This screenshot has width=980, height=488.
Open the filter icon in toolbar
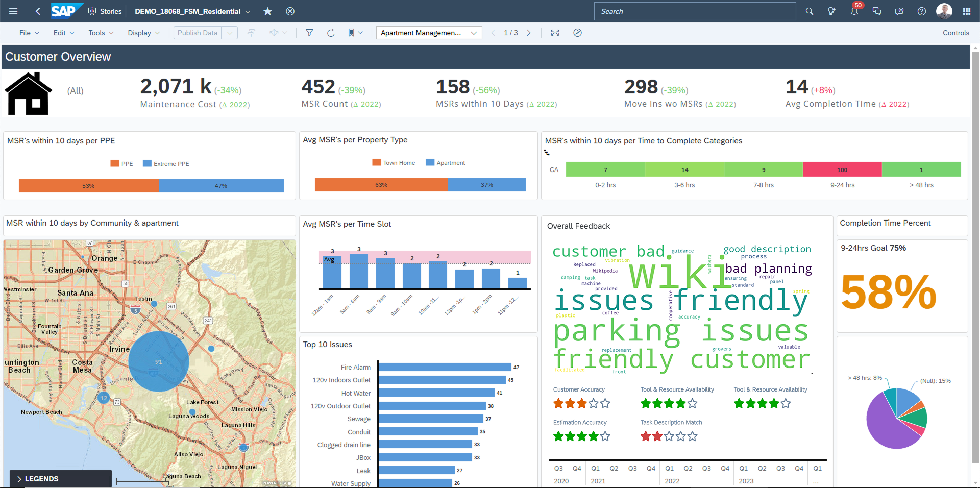pyautogui.click(x=309, y=33)
